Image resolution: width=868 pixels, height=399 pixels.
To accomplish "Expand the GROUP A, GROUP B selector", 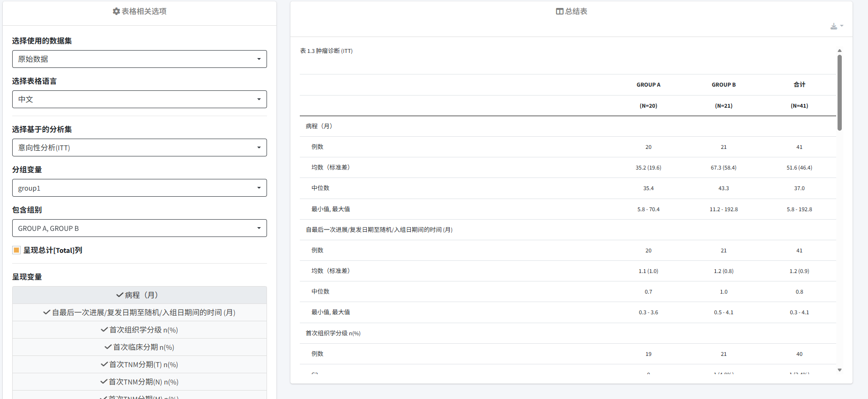I will point(139,228).
